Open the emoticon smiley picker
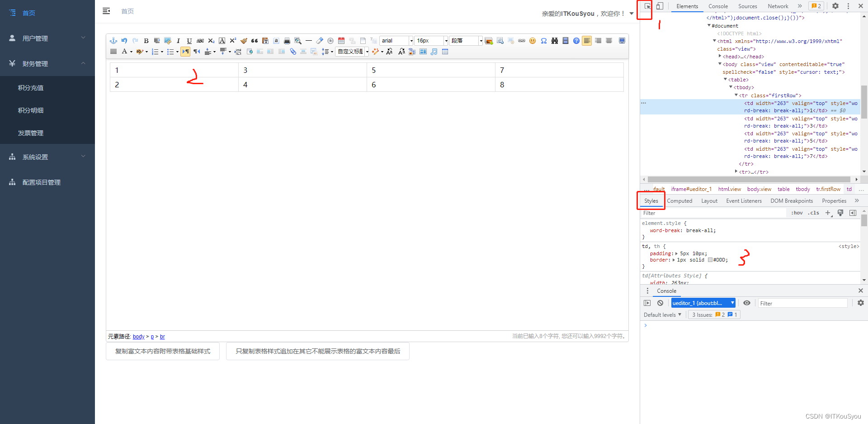868x424 pixels. (533, 41)
